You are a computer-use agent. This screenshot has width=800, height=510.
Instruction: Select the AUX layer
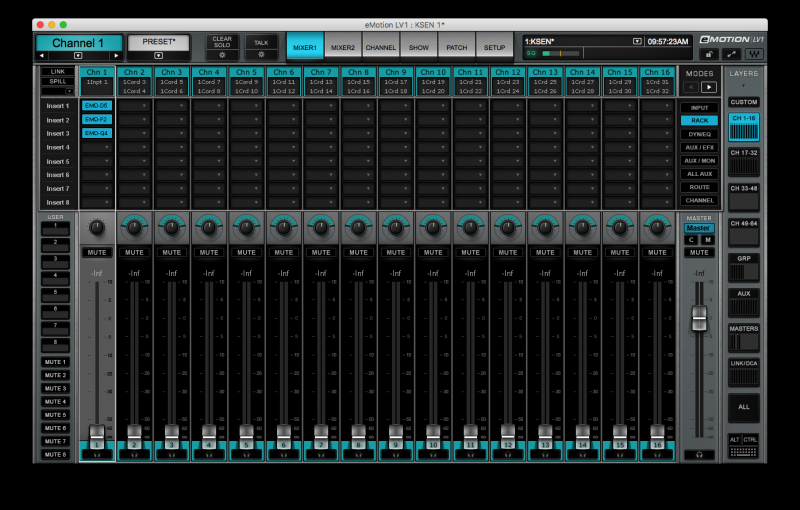click(x=744, y=303)
